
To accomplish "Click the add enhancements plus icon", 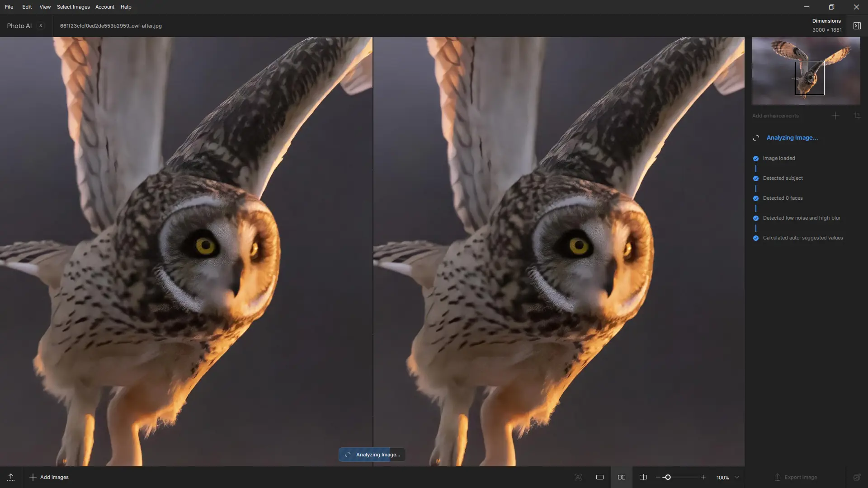I will (x=835, y=116).
